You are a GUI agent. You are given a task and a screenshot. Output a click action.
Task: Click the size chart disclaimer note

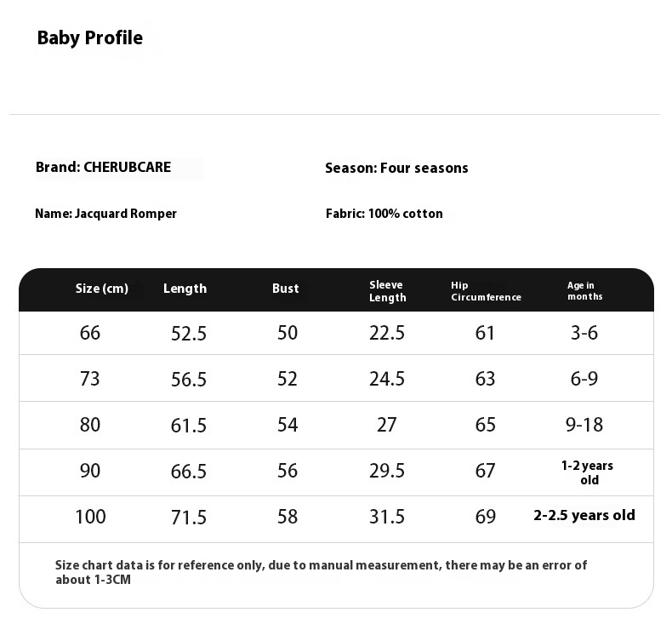(x=321, y=572)
